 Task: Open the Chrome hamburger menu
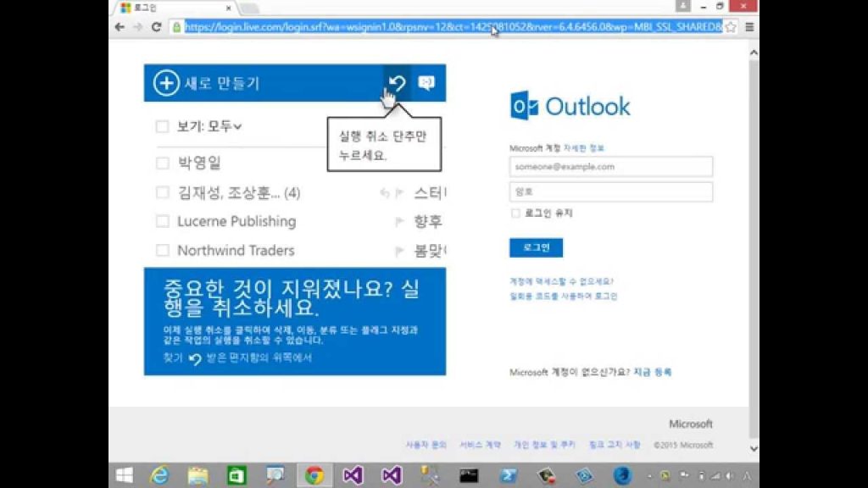coord(750,27)
